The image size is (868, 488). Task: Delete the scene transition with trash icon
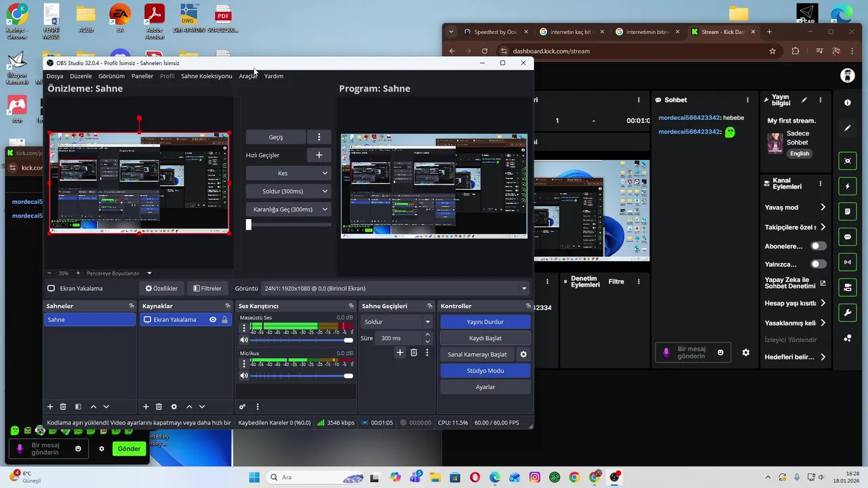(414, 352)
